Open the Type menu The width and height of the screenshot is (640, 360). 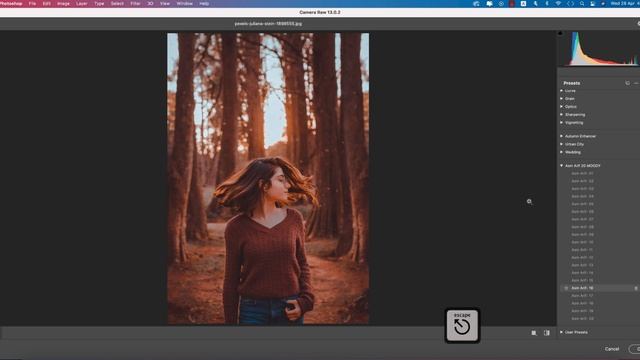pyautogui.click(x=99, y=4)
